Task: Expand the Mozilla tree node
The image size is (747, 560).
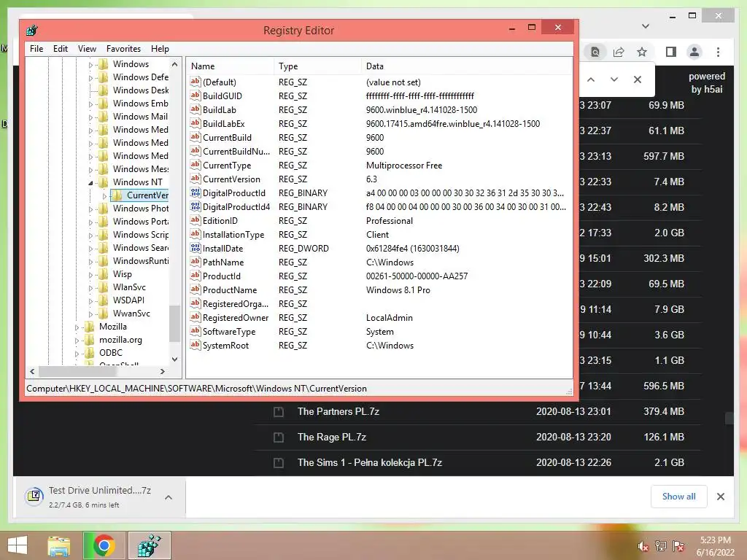Action: 77,327
